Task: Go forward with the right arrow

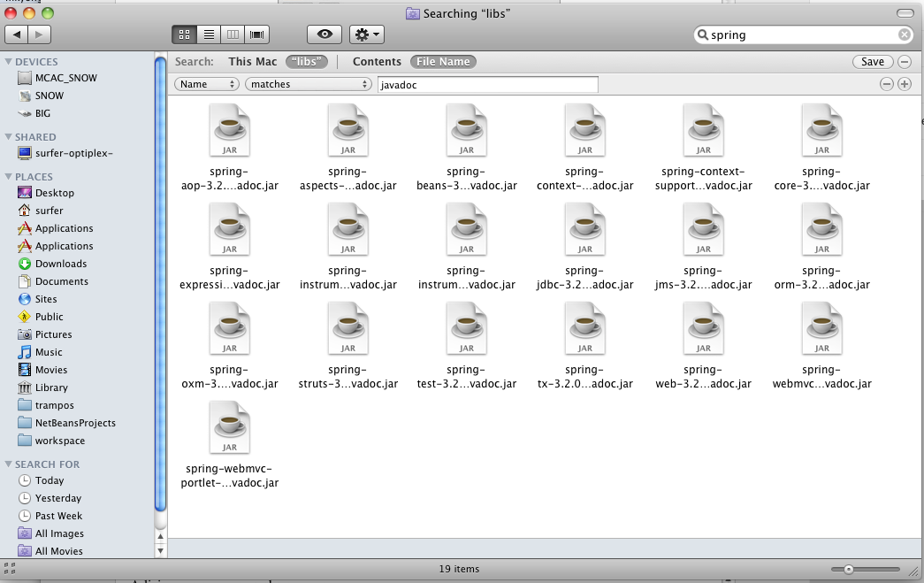Action: pyautogui.click(x=39, y=35)
